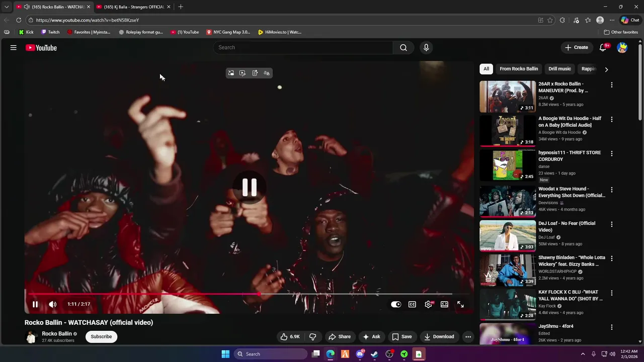Share the video
The height and width of the screenshot is (362, 644).
click(x=339, y=337)
